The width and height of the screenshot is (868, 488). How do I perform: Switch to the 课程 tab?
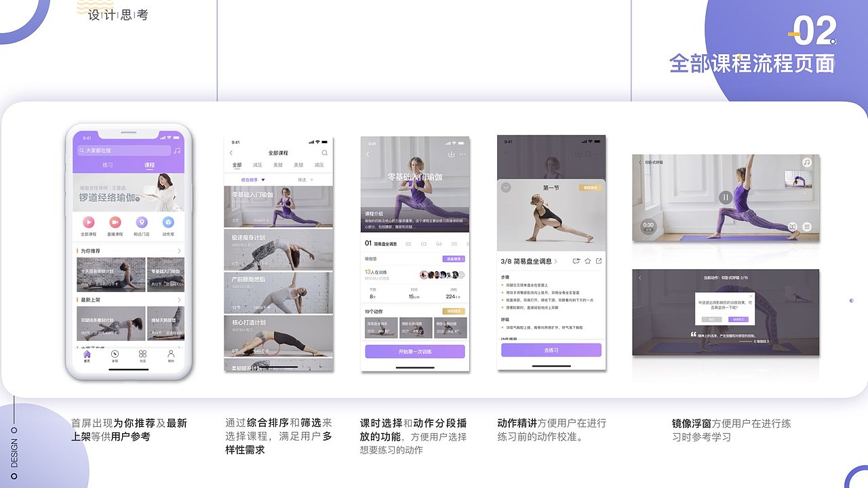coord(149,165)
